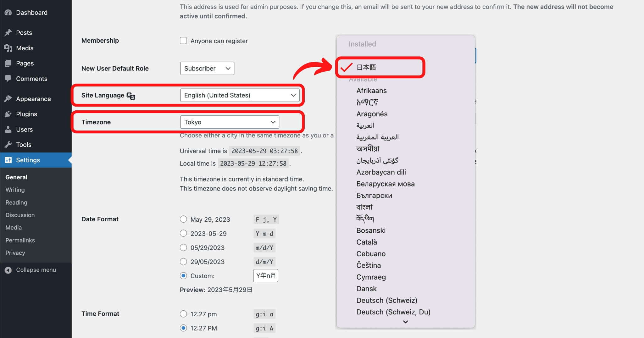Open the Media library icon
Viewport: 644px width, 338px height.
pyautogui.click(x=9, y=48)
